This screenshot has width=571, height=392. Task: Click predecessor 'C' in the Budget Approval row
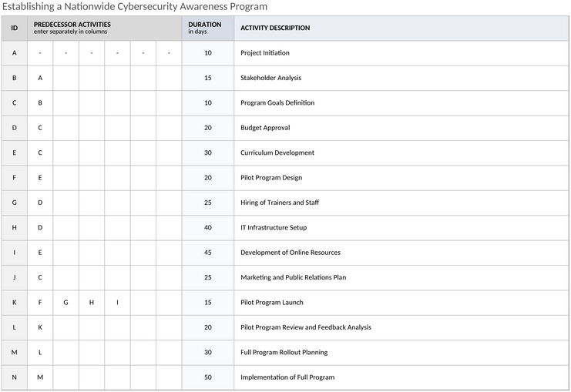40,128
